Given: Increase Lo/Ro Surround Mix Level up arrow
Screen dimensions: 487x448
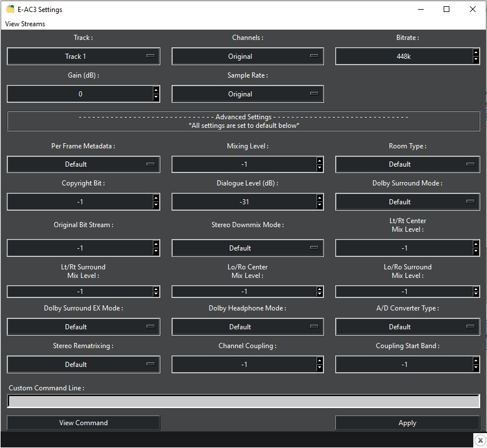Looking at the screenshot, I should click(476, 289).
